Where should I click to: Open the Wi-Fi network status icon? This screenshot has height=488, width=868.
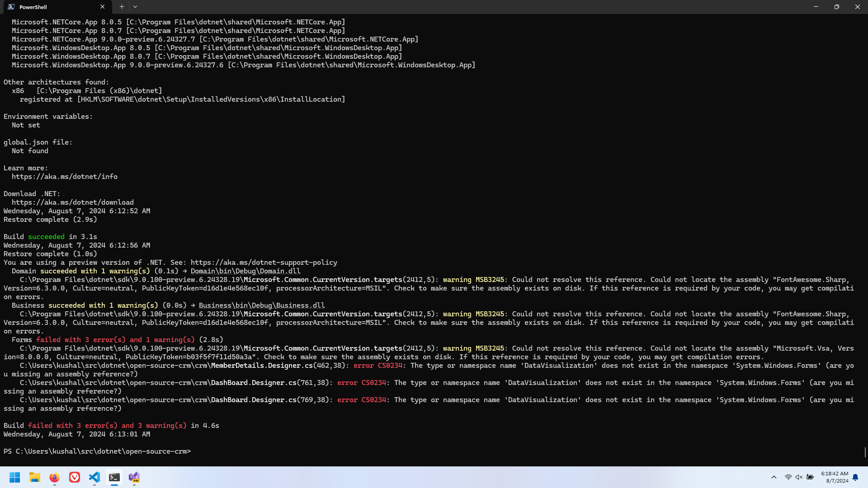[x=788, y=477]
